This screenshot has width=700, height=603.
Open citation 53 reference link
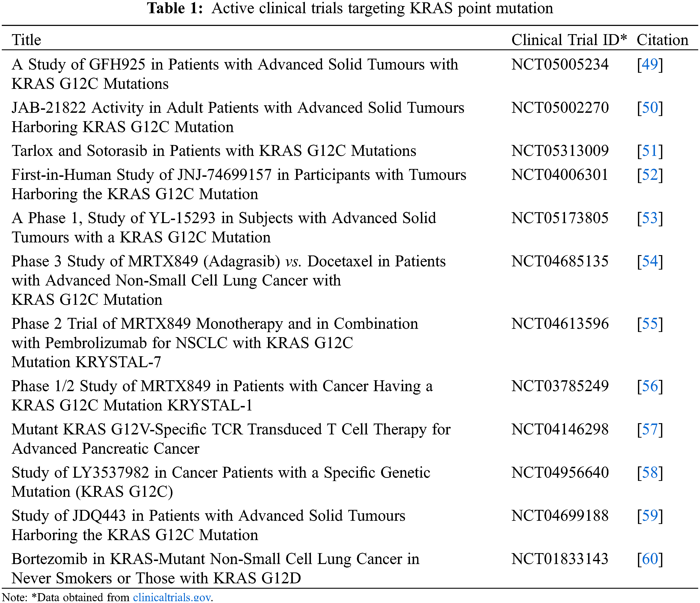(650, 218)
